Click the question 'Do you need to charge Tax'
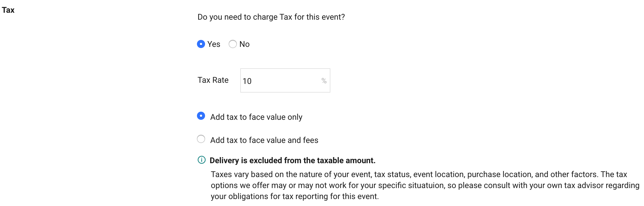The width and height of the screenshot is (644, 206). click(x=271, y=17)
